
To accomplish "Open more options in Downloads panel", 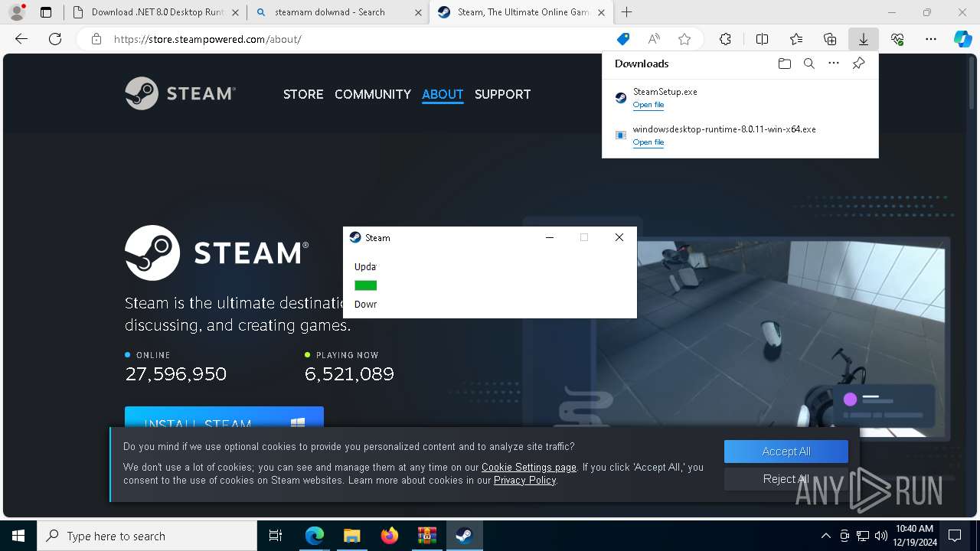I will tap(834, 64).
